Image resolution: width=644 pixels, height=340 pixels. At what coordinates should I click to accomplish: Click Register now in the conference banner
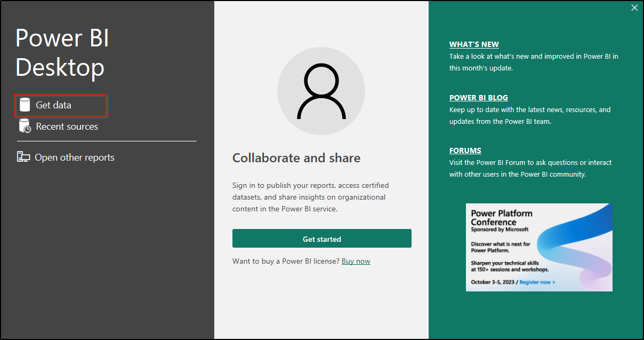[537, 282]
